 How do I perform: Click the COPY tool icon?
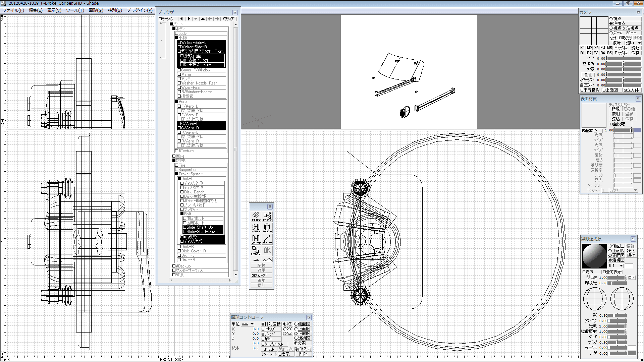256,239
